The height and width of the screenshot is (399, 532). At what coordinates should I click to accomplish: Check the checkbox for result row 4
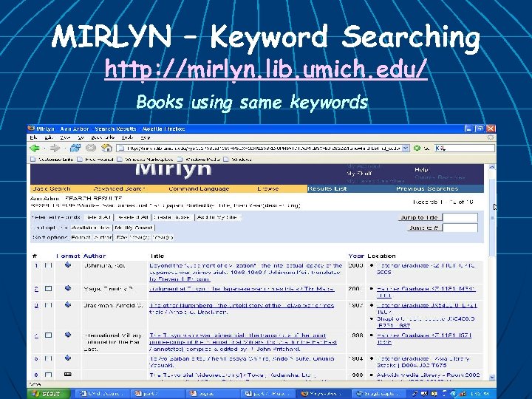[x=49, y=335]
